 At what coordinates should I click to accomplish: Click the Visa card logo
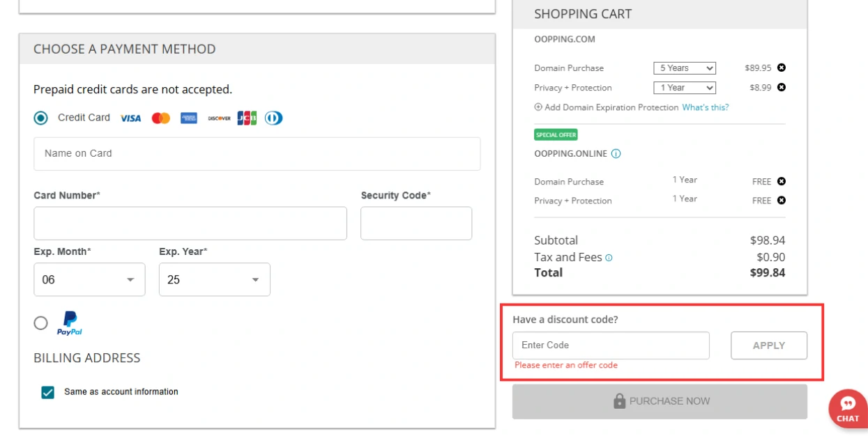pyautogui.click(x=130, y=118)
